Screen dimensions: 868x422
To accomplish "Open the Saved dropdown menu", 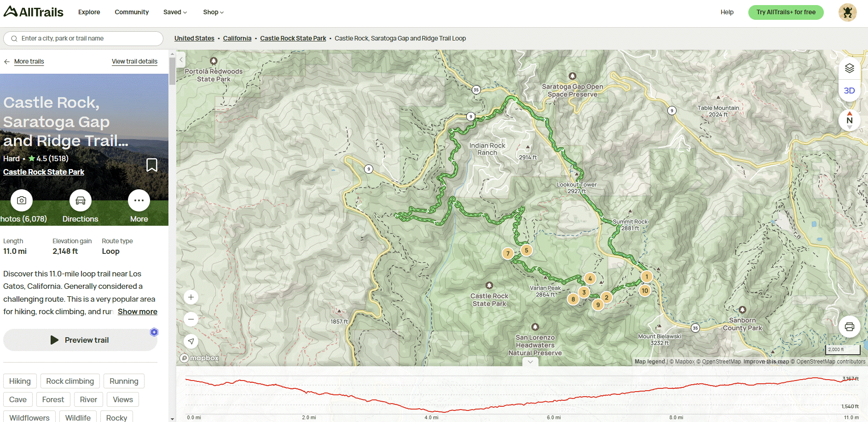I will pos(175,12).
